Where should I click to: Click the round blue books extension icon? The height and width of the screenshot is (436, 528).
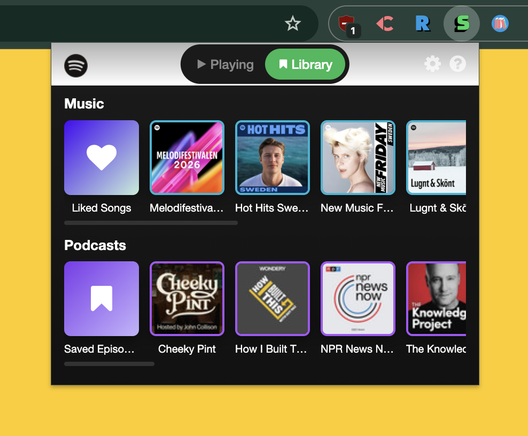[500, 24]
